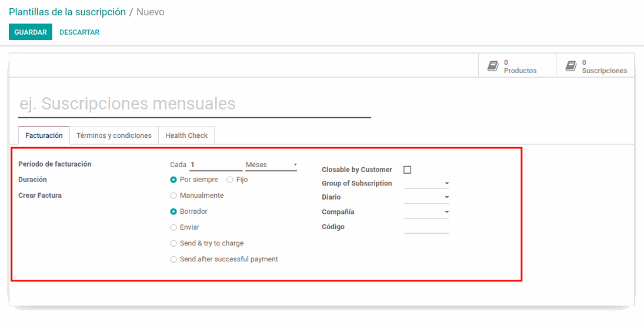Open the Health Check tab
The image size is (644, 328).
point(186,135)
